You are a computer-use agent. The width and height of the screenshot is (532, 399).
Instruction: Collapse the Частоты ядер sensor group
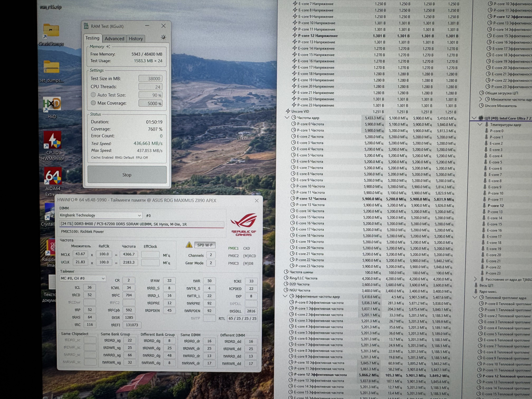(x=287, y=118)
